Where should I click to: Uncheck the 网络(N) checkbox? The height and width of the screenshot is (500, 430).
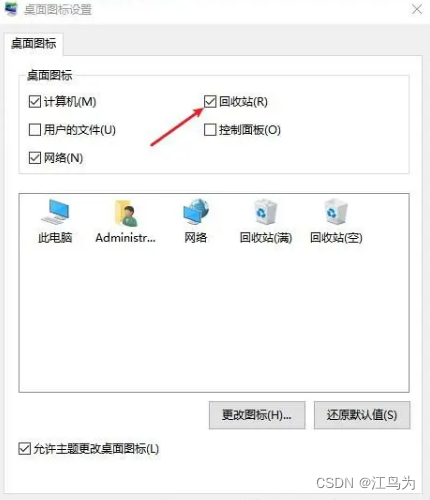coord(35,158)
